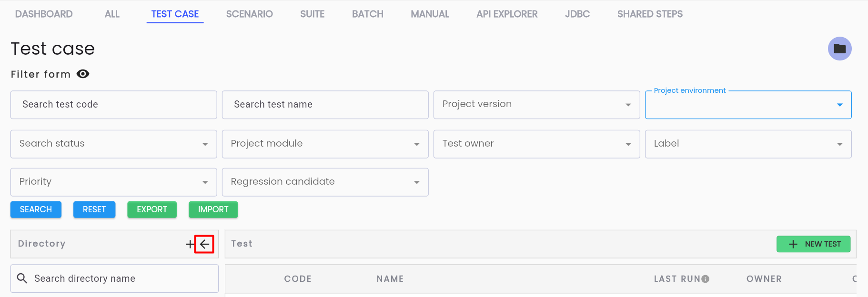Click the directory search magnifier icon
The width and height of the screenshot is (868, 297).
click(22, 278)
